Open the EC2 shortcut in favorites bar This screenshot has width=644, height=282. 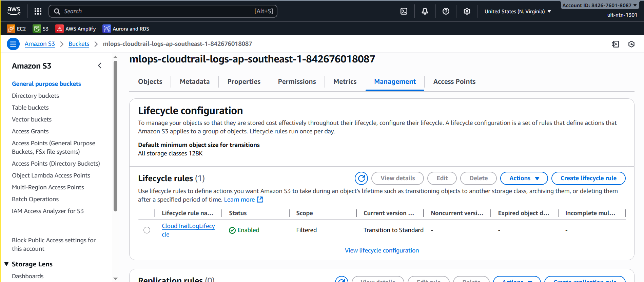click(17, 29)
